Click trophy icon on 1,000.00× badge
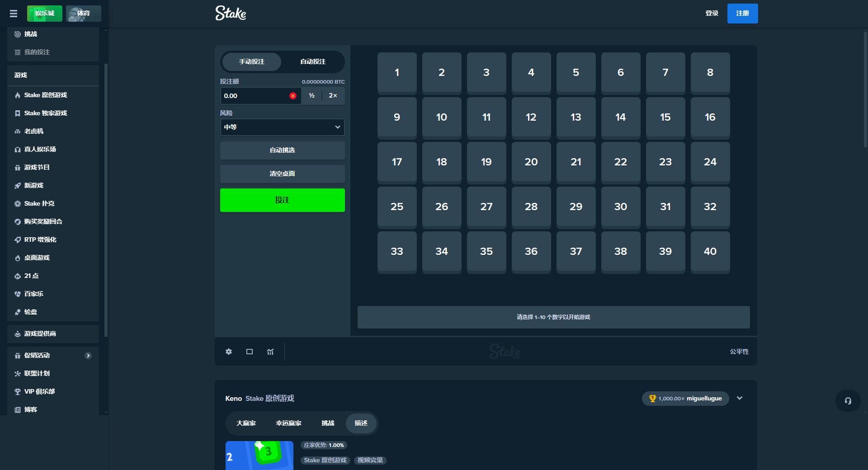This screenshot has height=470, width=868. [x=652, y=399]
